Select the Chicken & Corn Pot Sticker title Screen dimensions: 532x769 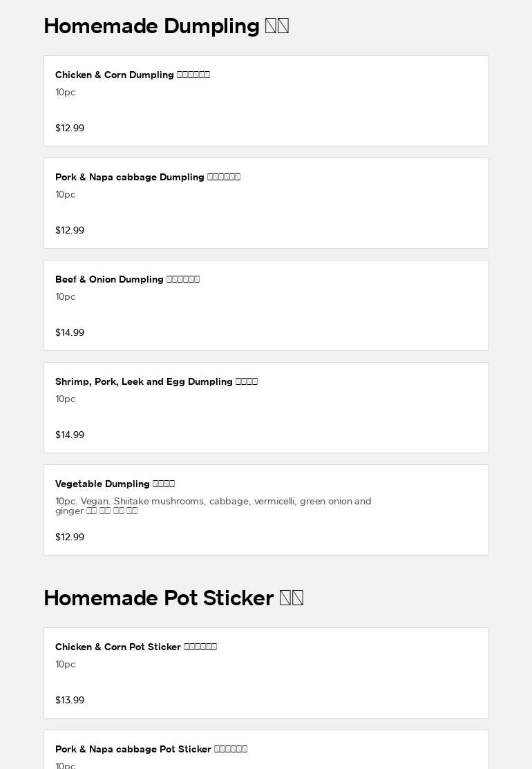pyautogui.click(x=135, y=647)
